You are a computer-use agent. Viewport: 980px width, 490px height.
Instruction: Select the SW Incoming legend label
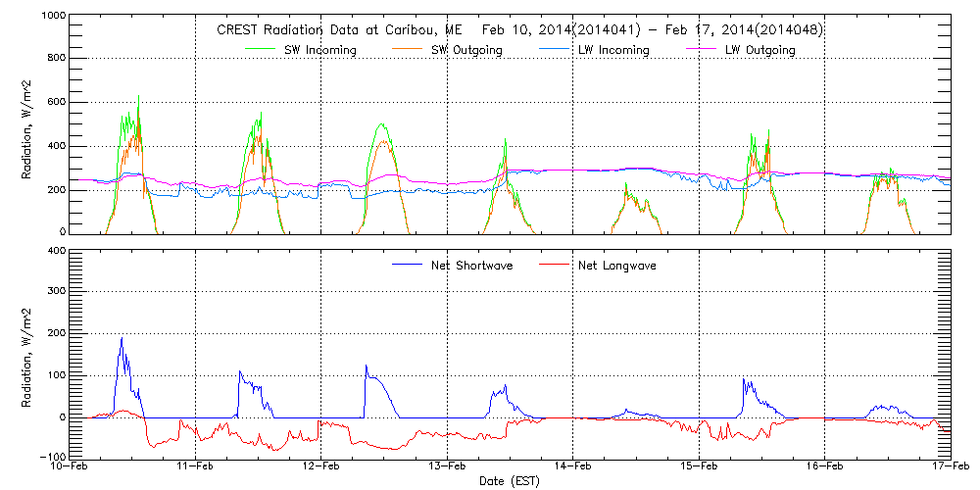320,50
